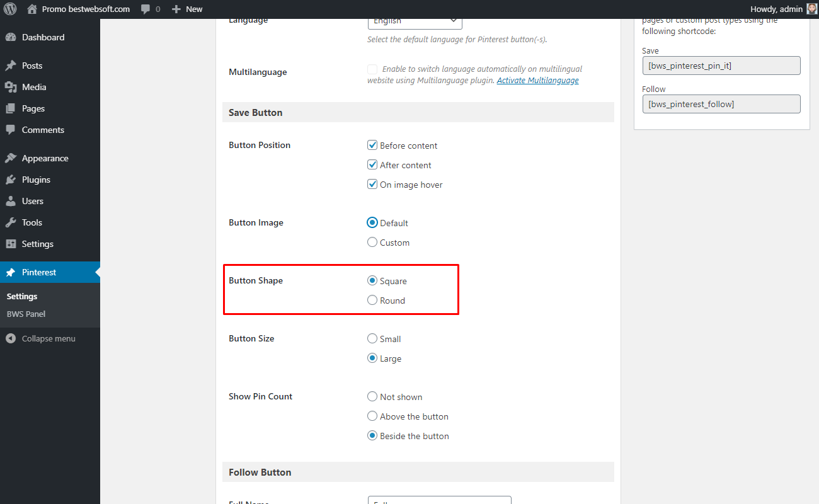Choose Beside the button pin count
The width and height of the screenshot is (819, 504).
pos(372,435)
